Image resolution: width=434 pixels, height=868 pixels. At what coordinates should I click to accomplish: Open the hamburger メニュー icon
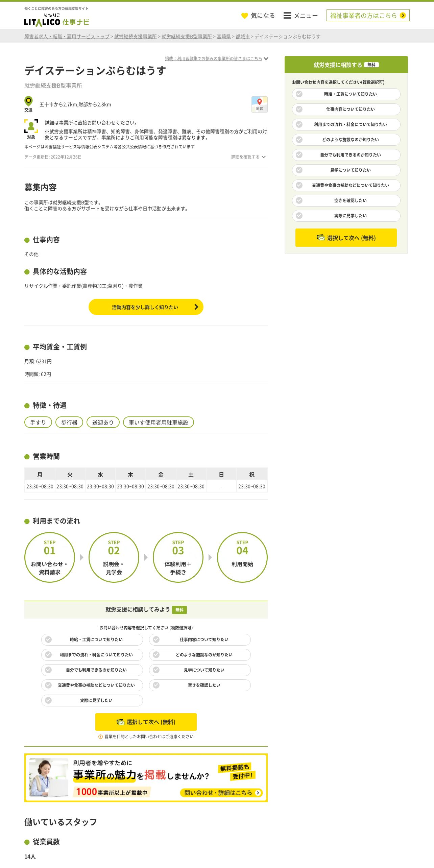pyautogui.click(x=287, y=16)
